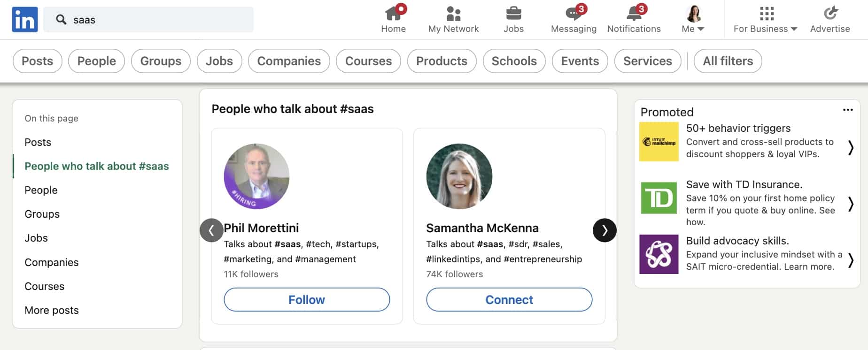Click the saas search field
This screenshot has width=868, height=350.
point(148,20)
